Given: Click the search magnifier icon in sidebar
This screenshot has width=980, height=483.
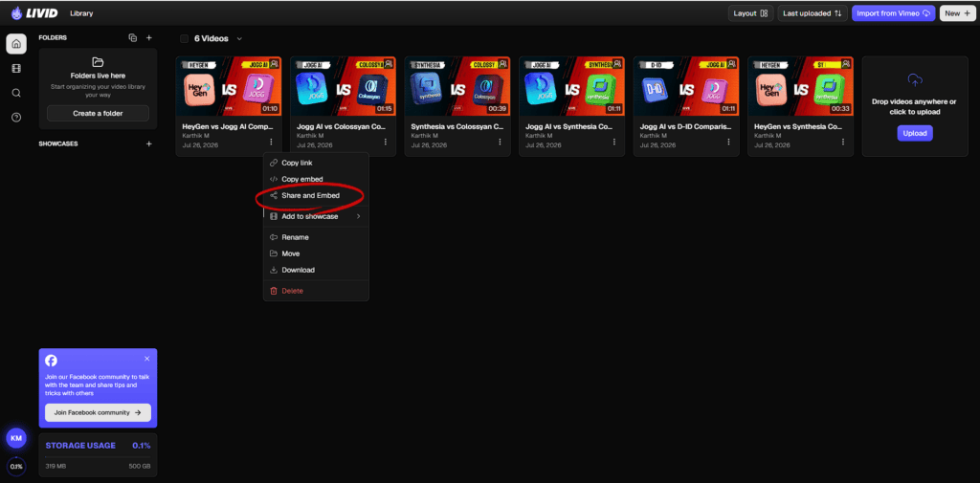Looking at the screenshot, I should pos(16,93).
